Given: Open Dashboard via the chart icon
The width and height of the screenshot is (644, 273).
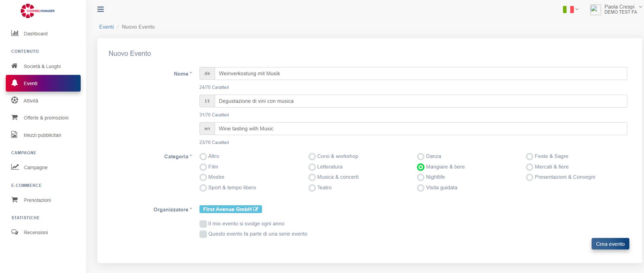Looking at the screenshot, I should (15, 33).
